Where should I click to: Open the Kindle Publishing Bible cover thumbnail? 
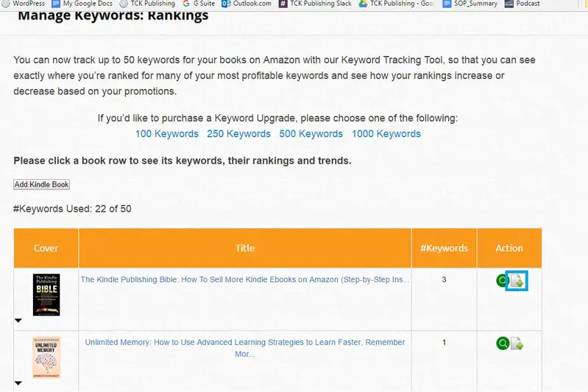(x=46, y=295)
